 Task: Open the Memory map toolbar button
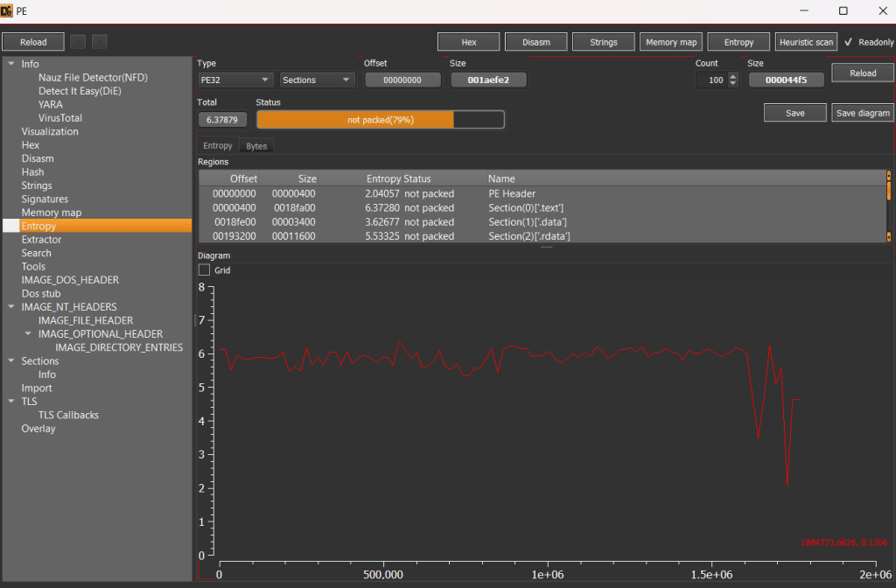(671, 42)
